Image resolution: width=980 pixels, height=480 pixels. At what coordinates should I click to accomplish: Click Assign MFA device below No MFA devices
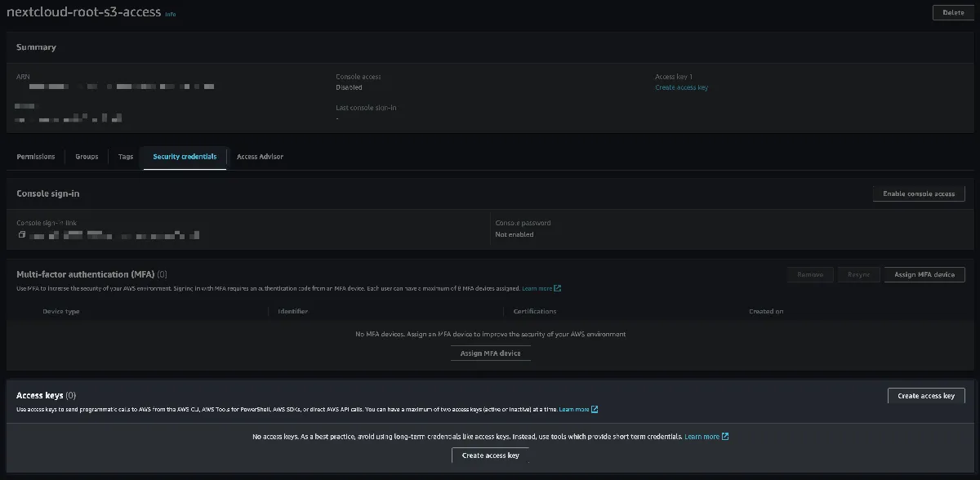coord(491,353)
